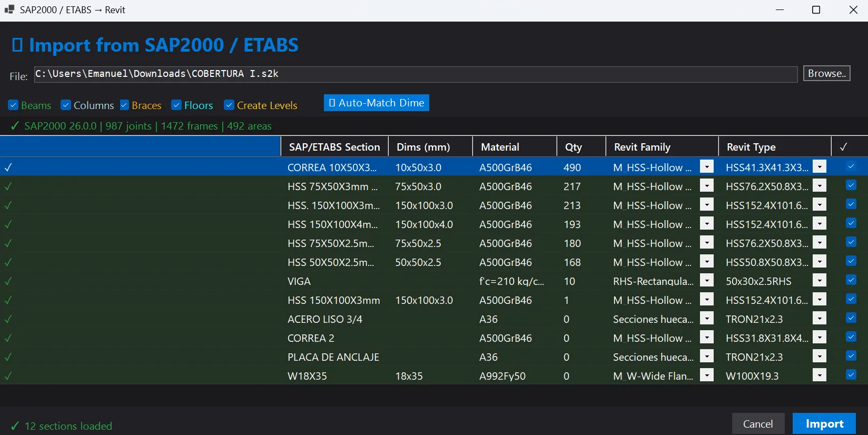
Task: Toggle the Create Levels checkbox
Action: coord(229,105)
